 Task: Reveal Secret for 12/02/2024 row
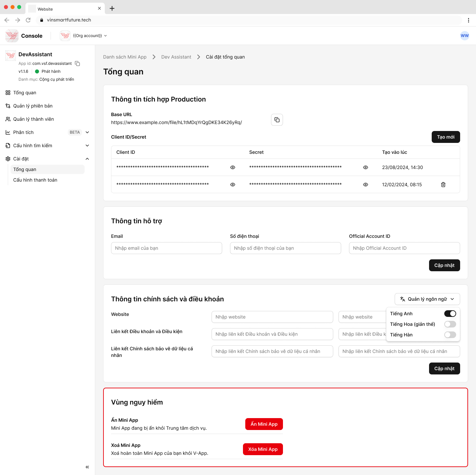click(366, 185)
